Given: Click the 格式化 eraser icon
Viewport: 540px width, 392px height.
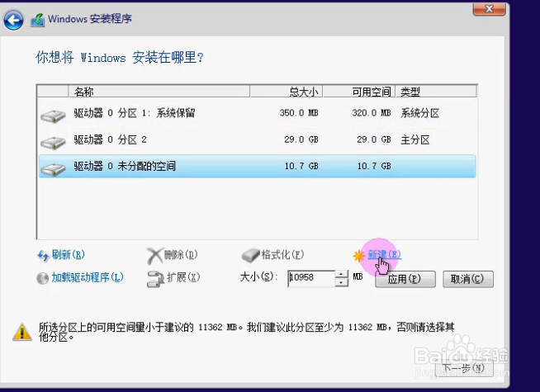Looking at the screenshot, I should (x=250, y=255).
